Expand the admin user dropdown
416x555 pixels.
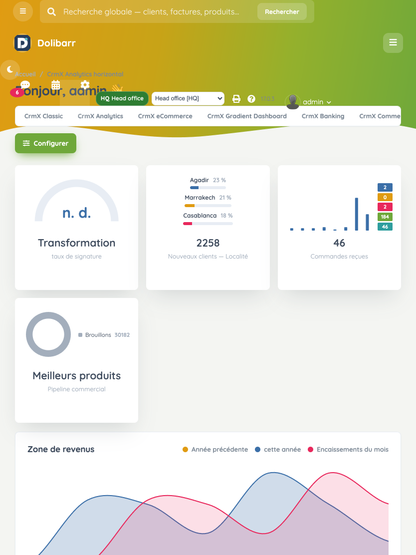tap(317, 102)
